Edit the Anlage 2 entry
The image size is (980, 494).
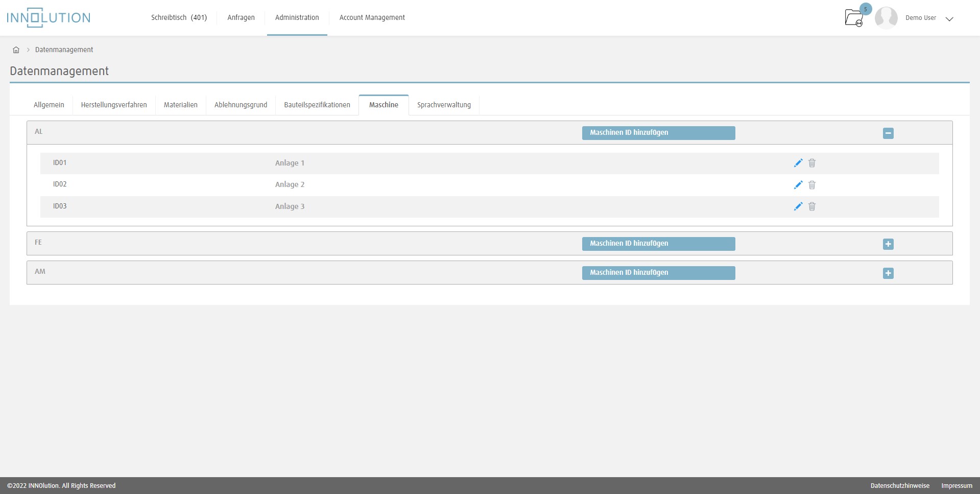point(798,185)
